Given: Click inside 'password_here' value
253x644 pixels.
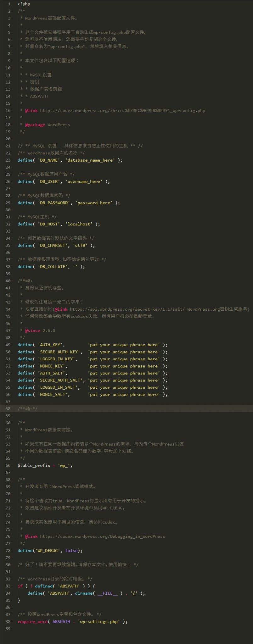Looking at the screenshot, I should pos(94,203).
